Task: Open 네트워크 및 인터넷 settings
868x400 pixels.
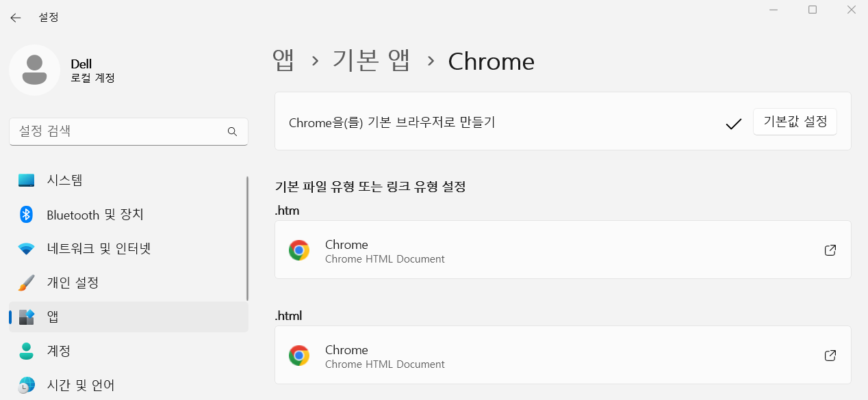Action: (x=129, y=249)
